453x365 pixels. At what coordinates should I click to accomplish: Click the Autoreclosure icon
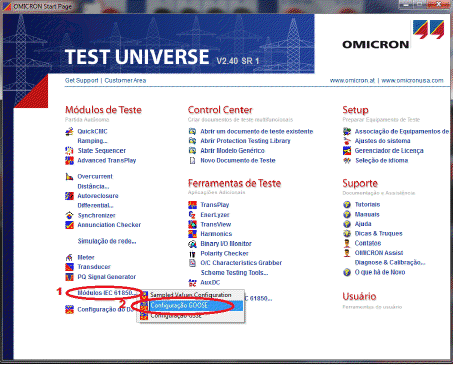69,196
